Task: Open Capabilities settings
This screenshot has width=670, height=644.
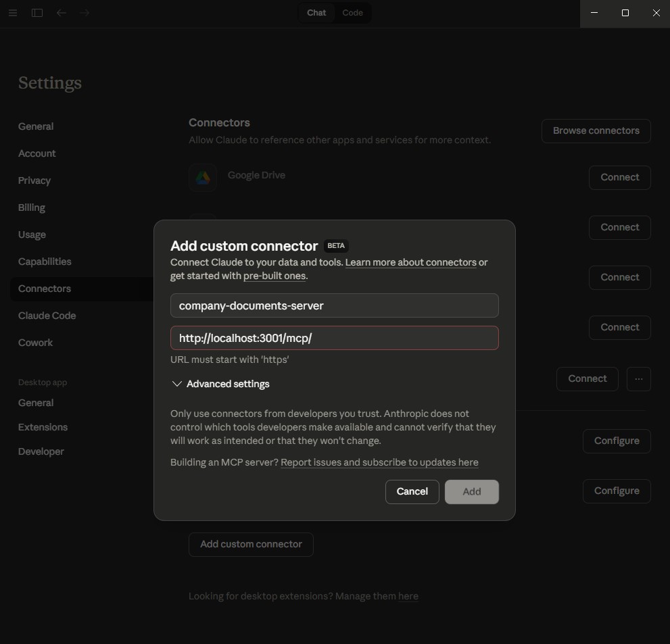Action: click(x=45, y=262)
